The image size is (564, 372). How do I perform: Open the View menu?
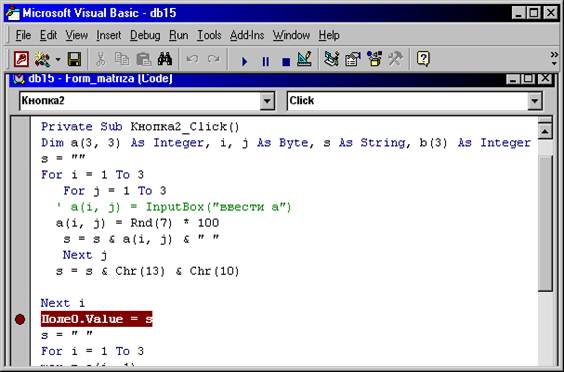(77, 35)
